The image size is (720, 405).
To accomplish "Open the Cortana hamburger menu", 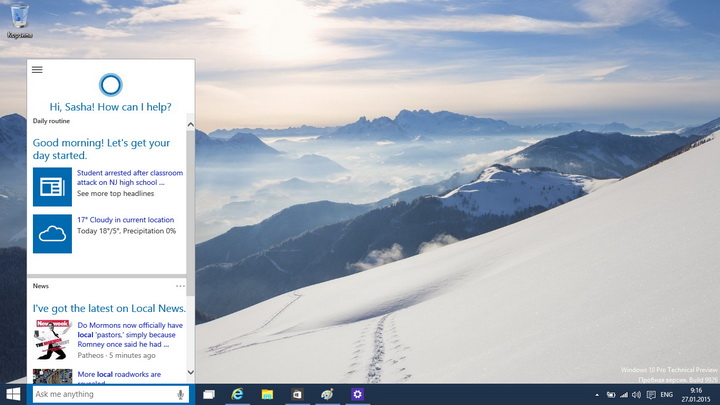I will (x=37, y=70).
